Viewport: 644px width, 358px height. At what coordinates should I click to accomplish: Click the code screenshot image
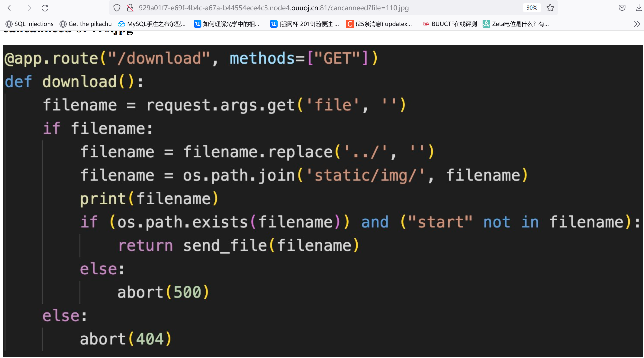point(323,201)
